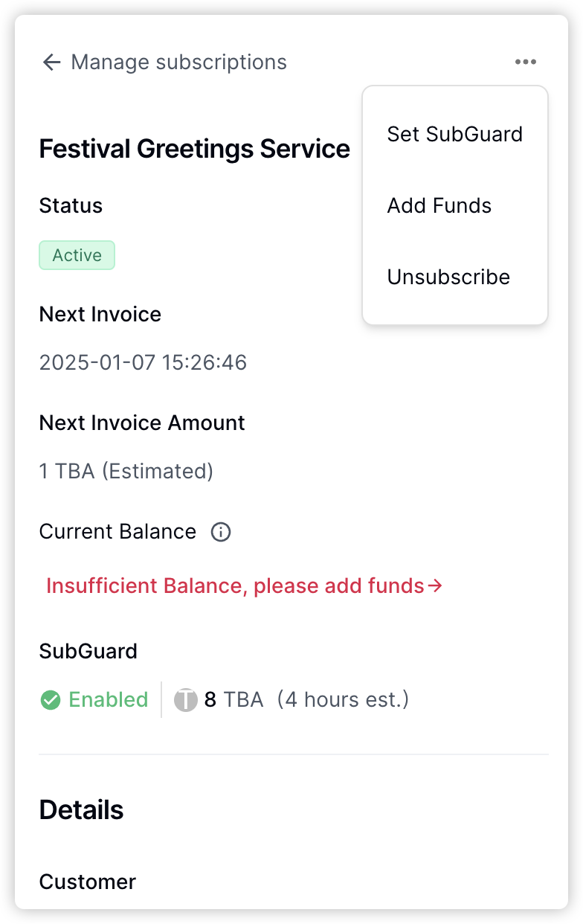Screen dimensions: 583x924
Task: Click the Festival Greetings Service title
Action: coord(194,149)
